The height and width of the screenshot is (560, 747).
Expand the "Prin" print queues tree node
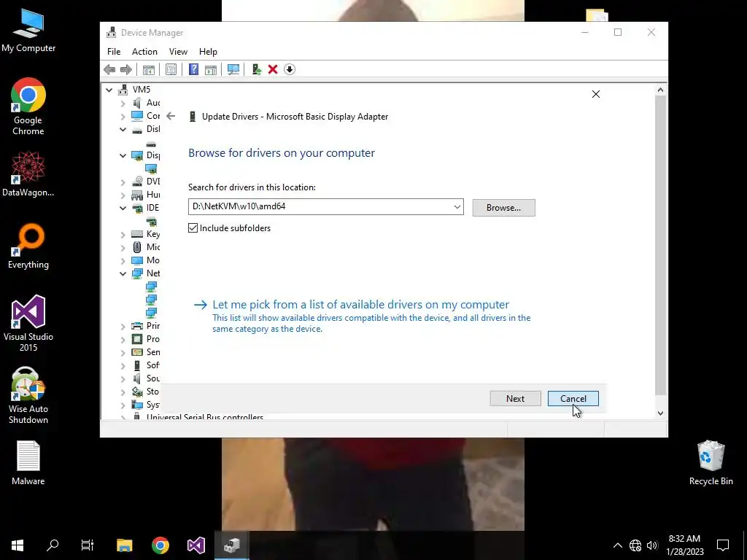tap(123, 326)
